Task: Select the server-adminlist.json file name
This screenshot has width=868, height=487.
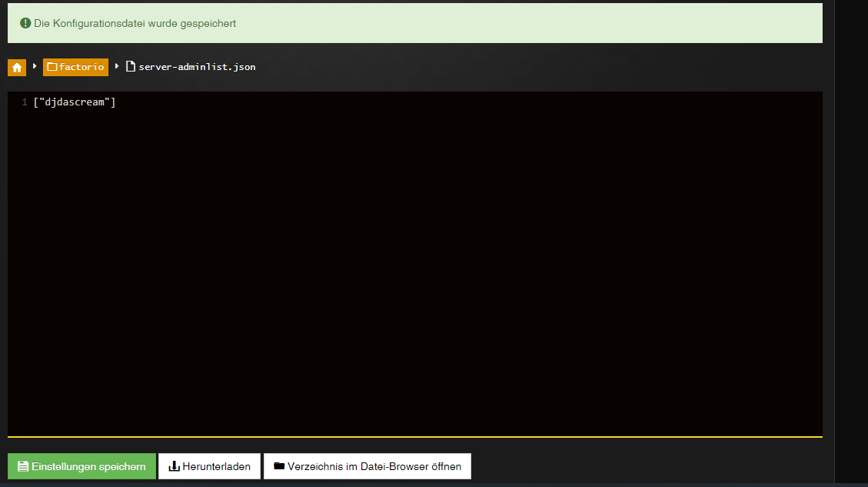Action: (197, 67)
